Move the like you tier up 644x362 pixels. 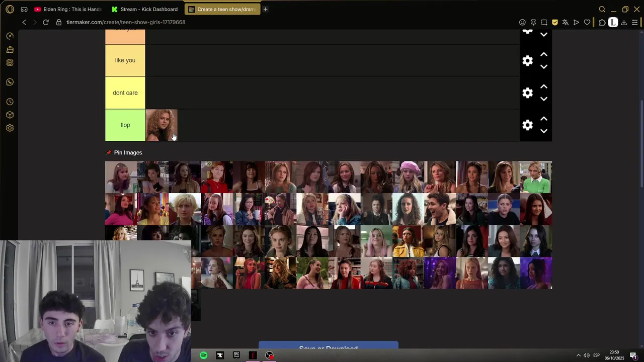[x=544, y=54]
